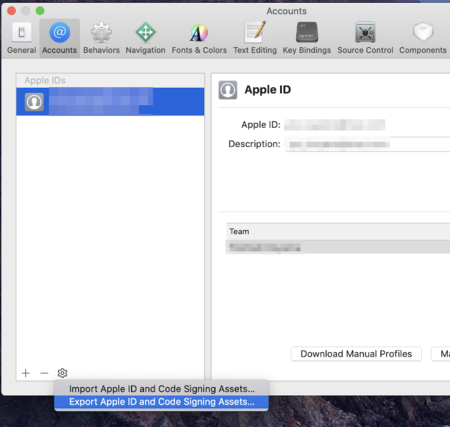Click the Team column header
This screenshot has width=450, height=427.
tap(338, 231)
